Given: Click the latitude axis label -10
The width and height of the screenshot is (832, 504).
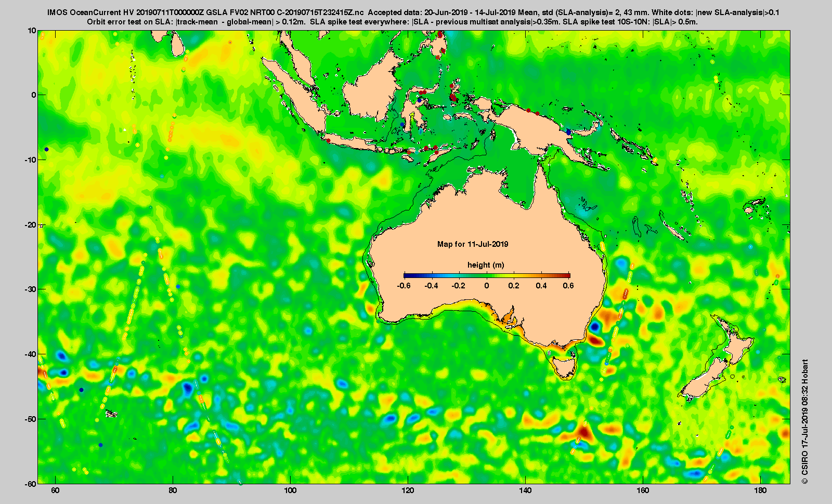Looking at the screenshot, I should tap(31, 160).
